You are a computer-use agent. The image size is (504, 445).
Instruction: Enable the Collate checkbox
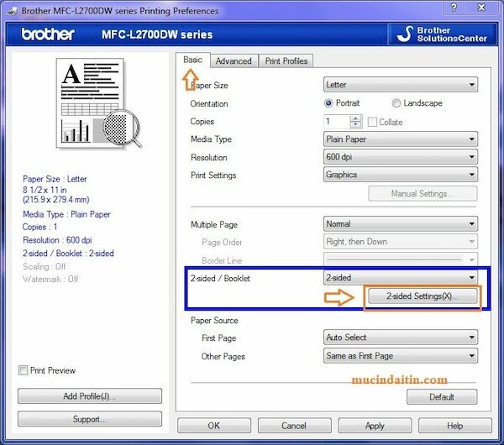[x=372, y=122]
